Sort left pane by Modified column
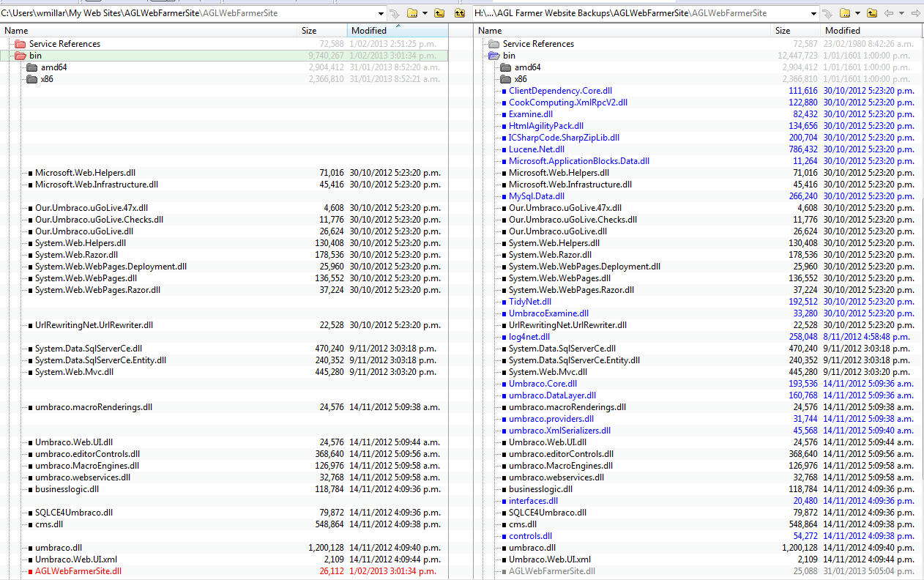 coord(398,31)
